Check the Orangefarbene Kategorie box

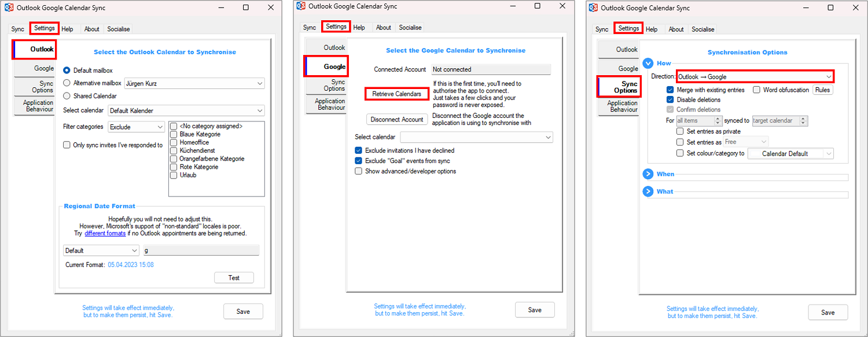[174, 158]
